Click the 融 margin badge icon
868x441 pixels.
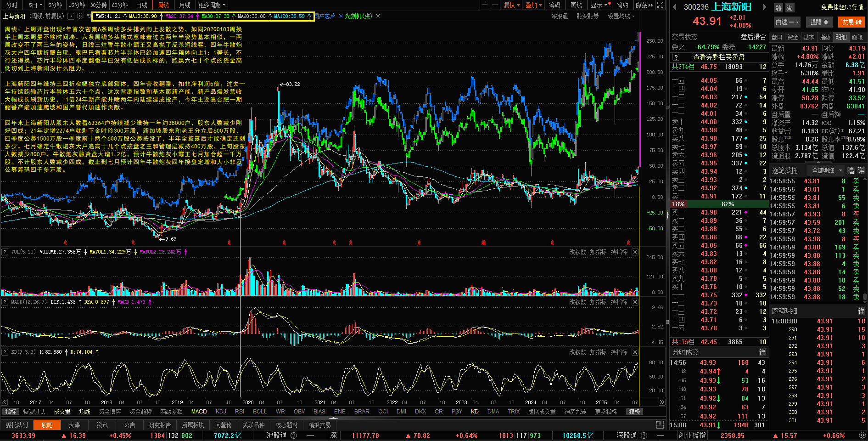click(778, 8)
